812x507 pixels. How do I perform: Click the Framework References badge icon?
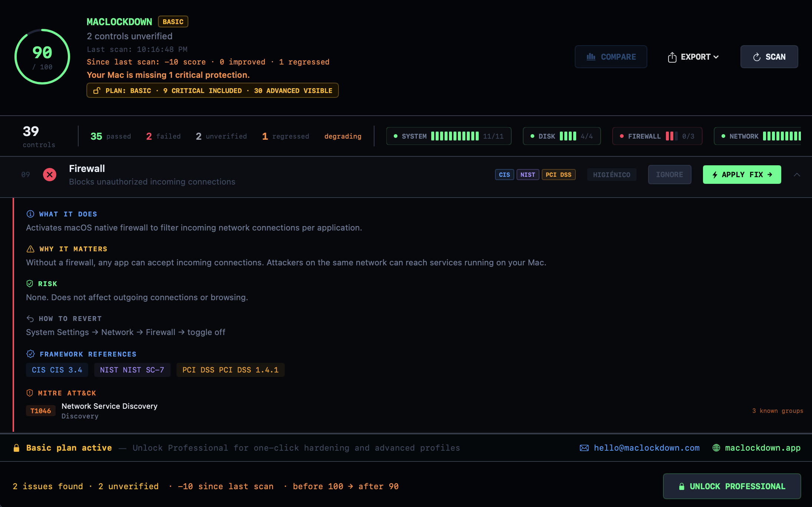(x=30, y=354)
